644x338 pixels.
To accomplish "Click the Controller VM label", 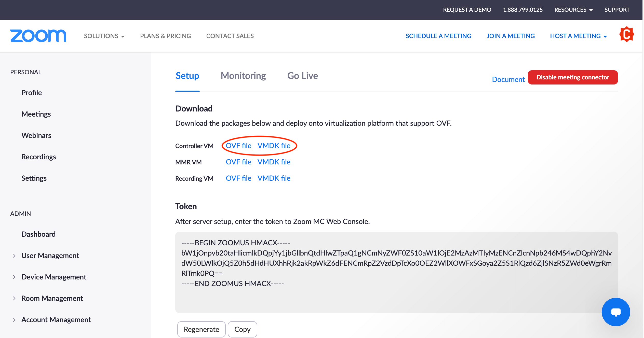I will [194, 146].
